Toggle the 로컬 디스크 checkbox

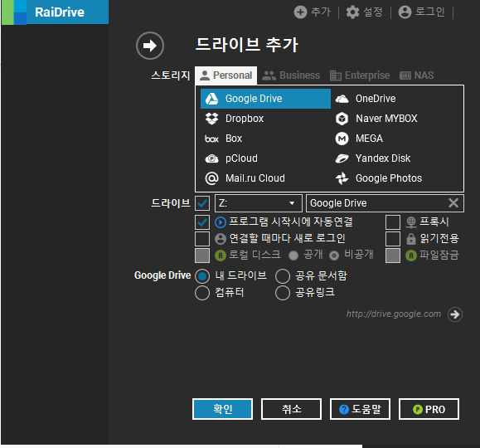tap(202, 256)
